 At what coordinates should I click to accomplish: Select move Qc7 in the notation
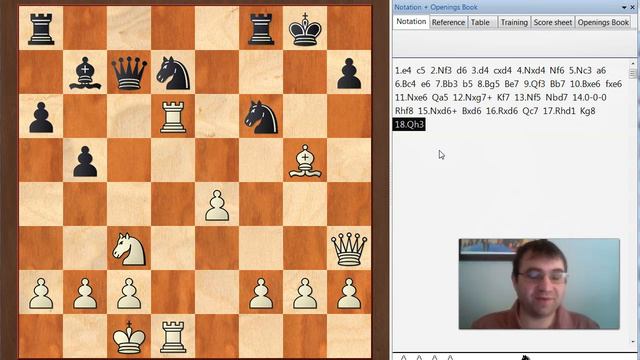click(530, 111)
